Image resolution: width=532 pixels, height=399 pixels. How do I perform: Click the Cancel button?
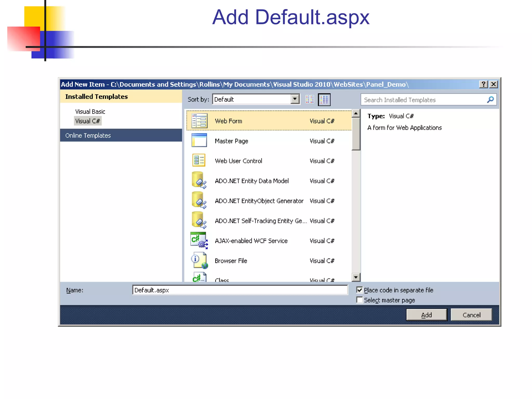pyautogui.click(x=471, y=315)
